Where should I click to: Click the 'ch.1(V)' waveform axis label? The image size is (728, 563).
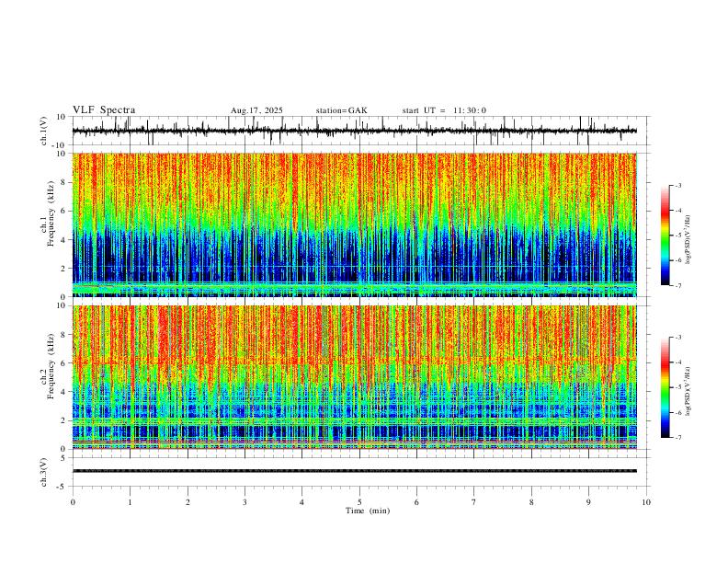(x=44, y=131)
